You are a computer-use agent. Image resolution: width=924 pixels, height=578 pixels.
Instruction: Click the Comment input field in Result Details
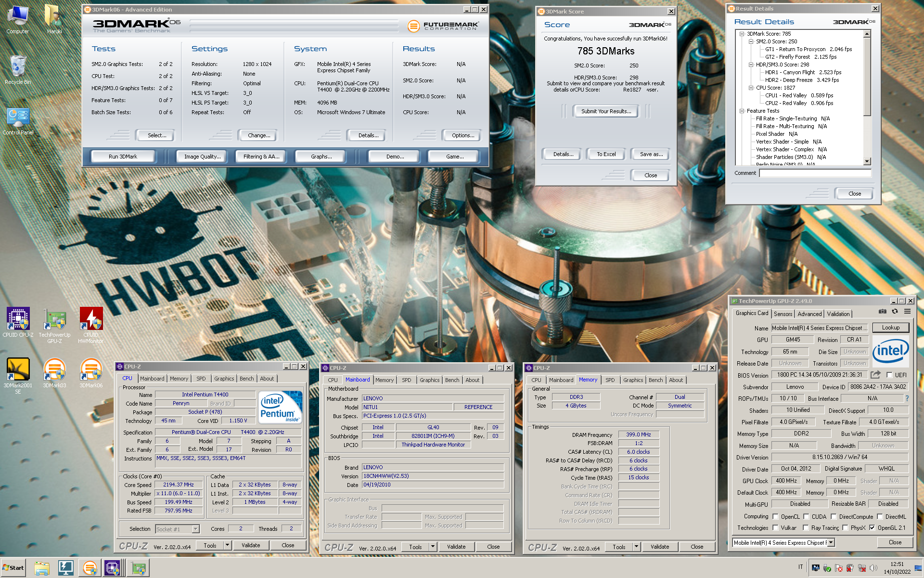coord(815,173)
